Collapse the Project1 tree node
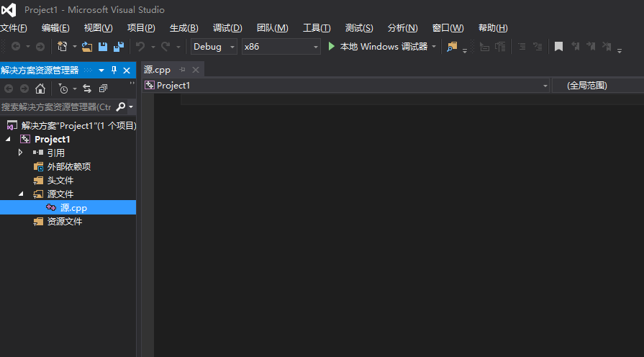Viewport: 644px width, 357px height. tap(8, 139)
